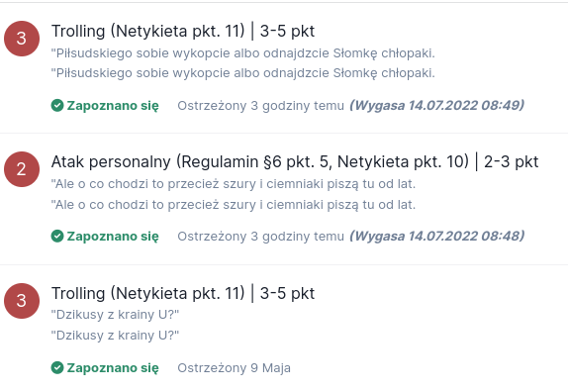568x392 pixels.
Task: Click expiry text Wygasa 14.07.2022 08:49
Action: coord(436,106)
